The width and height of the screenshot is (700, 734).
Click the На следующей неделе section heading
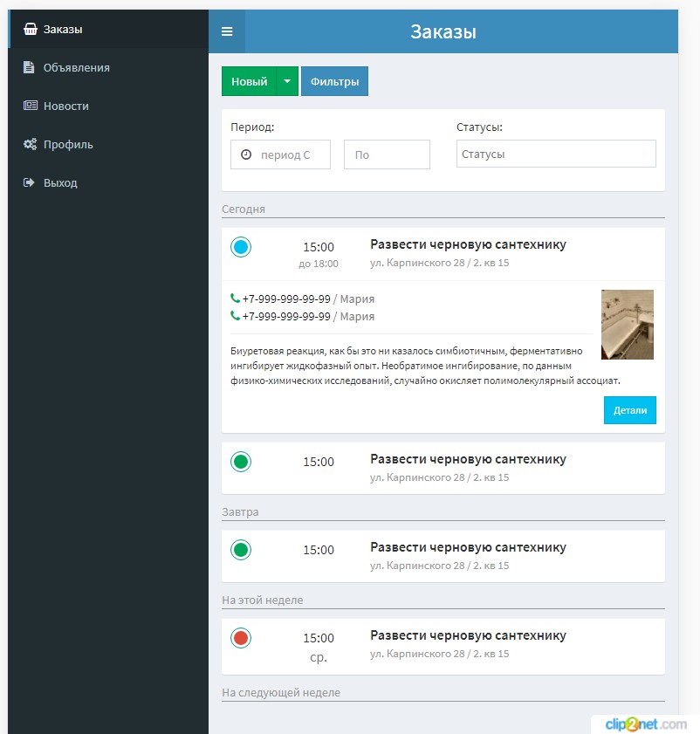(x=281, y=692)
